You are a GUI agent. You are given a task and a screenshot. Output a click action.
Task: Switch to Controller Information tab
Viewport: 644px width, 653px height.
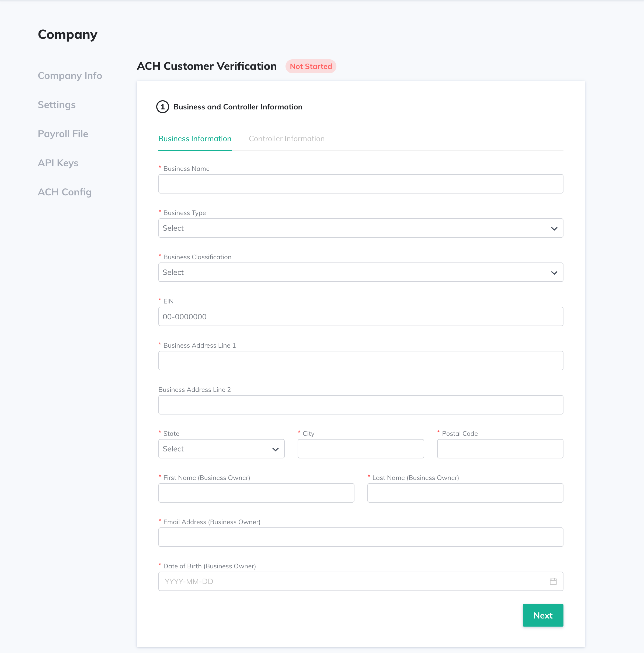pyautogui.click(x=287, y=139)
